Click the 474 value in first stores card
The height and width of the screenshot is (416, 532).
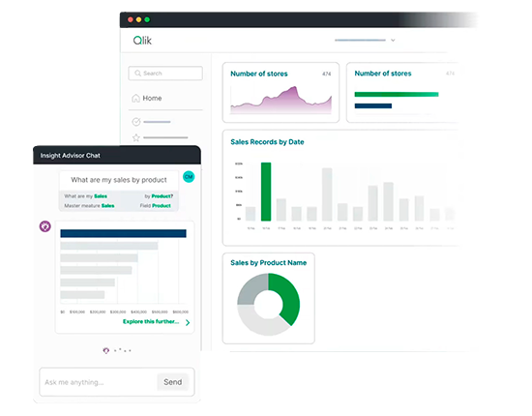(x=326, y=74)
